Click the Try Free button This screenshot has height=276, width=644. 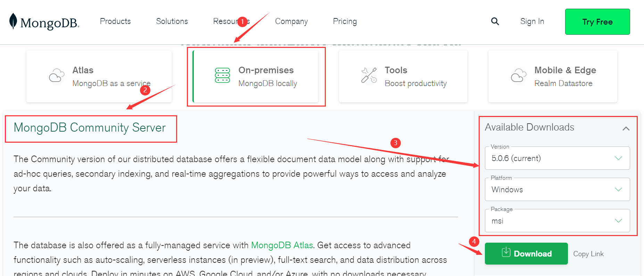(597, 22)
